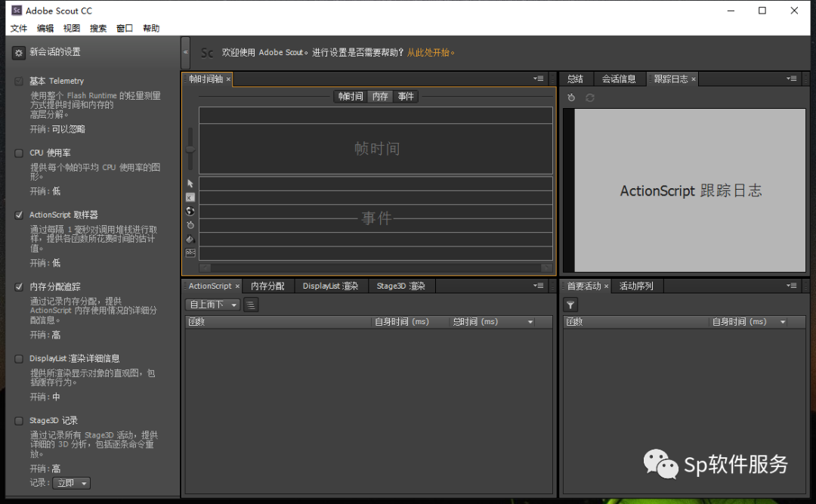Click sort arrow in 首要活动 自身时间 column
The width and height of the screenshot is (816, 504).
(783, 323)
